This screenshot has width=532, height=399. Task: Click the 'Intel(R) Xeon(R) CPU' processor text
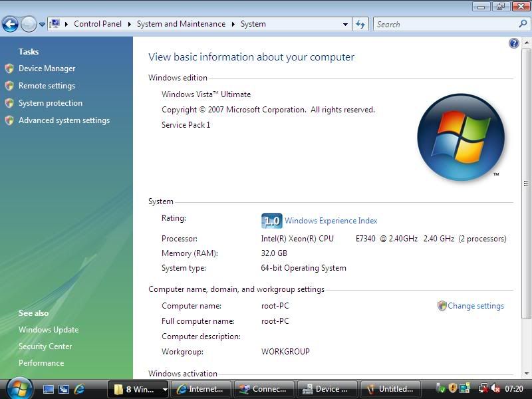(297, 239)
